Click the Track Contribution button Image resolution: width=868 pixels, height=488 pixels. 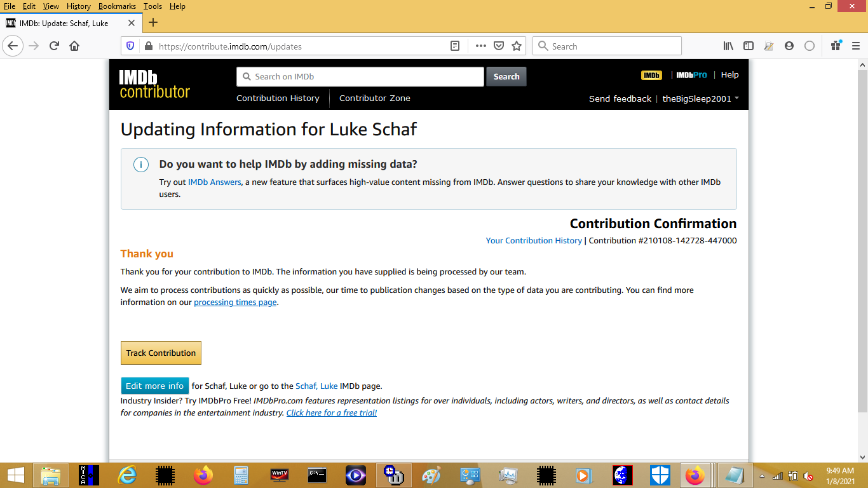coord(161,353)
